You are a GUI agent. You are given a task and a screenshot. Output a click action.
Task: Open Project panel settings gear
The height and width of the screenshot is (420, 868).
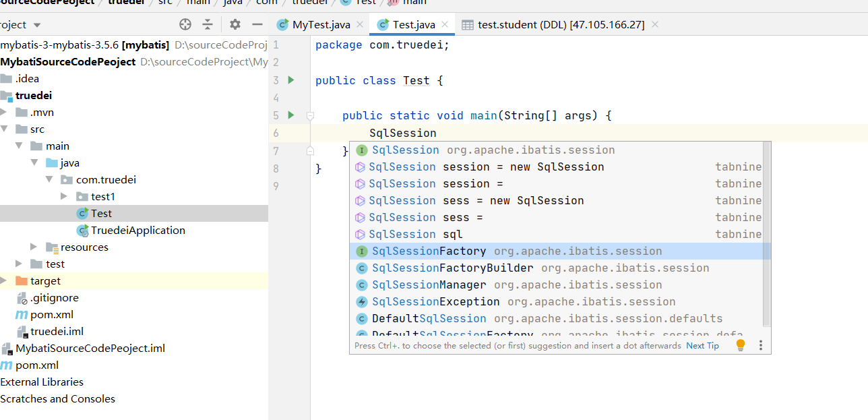pyautogui.click(x=235, y=24)
